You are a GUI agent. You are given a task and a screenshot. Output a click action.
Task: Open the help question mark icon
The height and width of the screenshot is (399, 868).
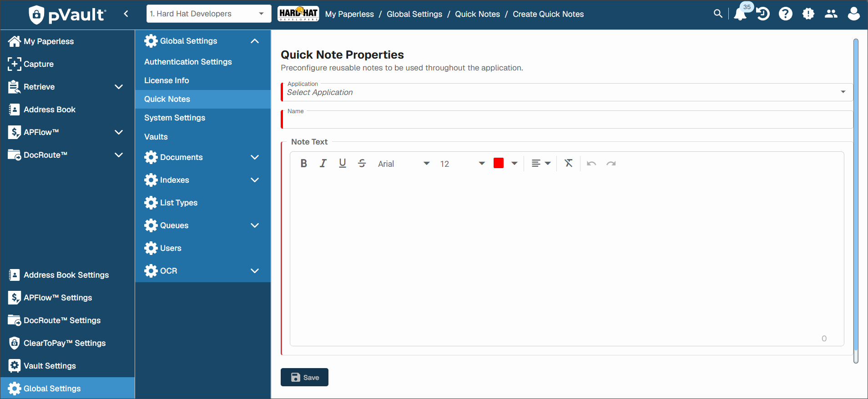786,14
